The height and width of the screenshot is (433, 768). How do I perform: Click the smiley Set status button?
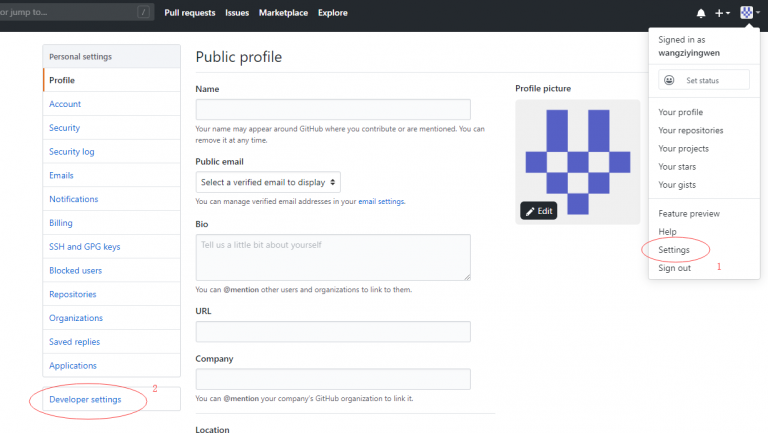click(704, 80)
